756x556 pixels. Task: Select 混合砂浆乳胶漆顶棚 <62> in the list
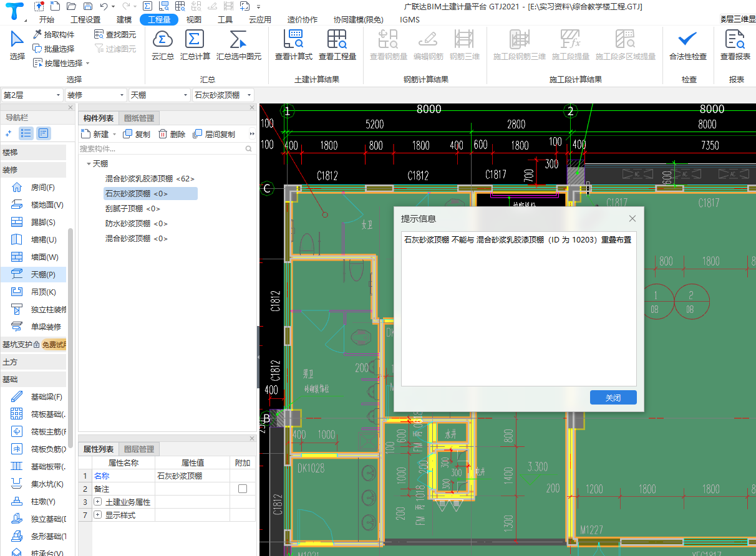150,179
